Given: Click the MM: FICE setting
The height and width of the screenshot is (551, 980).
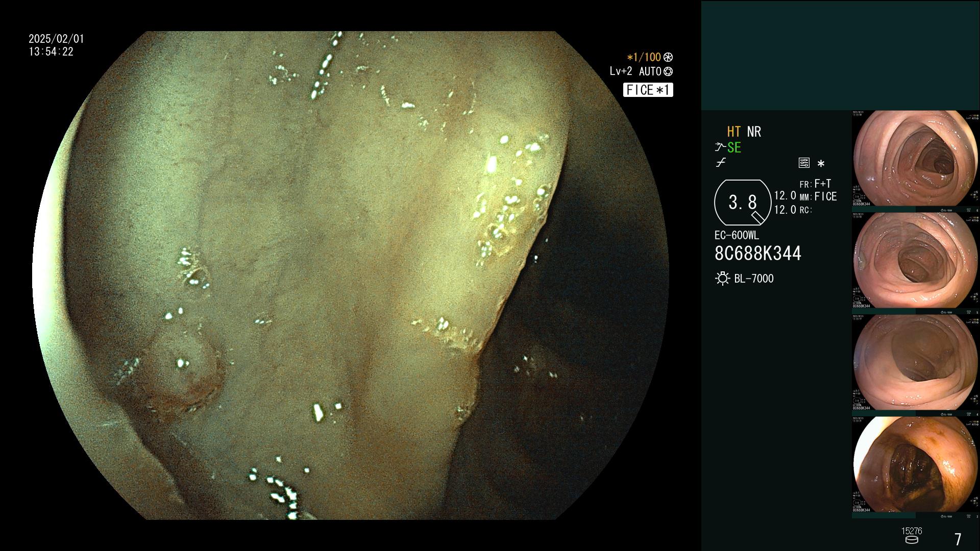Looking at the screenshot, I should 818,196.
